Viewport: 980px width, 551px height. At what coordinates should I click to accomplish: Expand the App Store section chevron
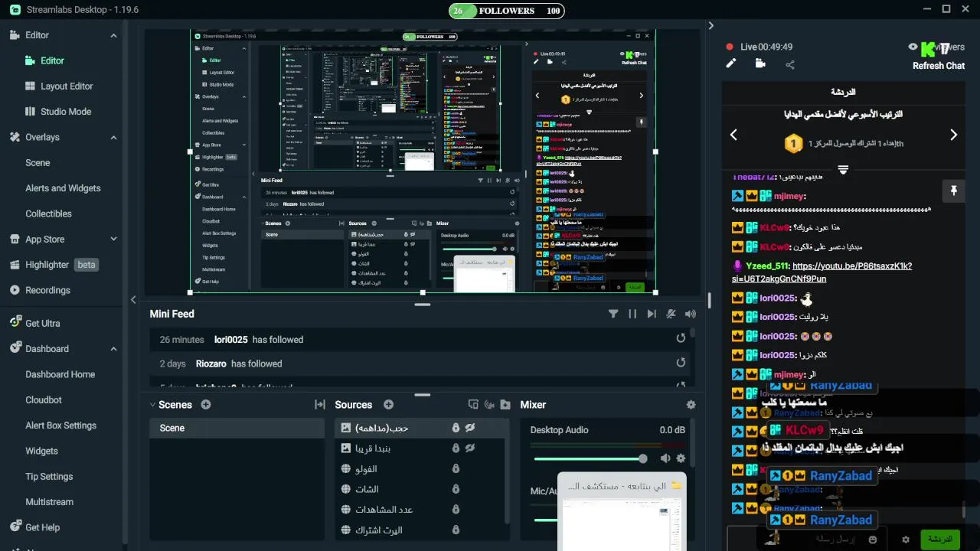tap(113, 240)
